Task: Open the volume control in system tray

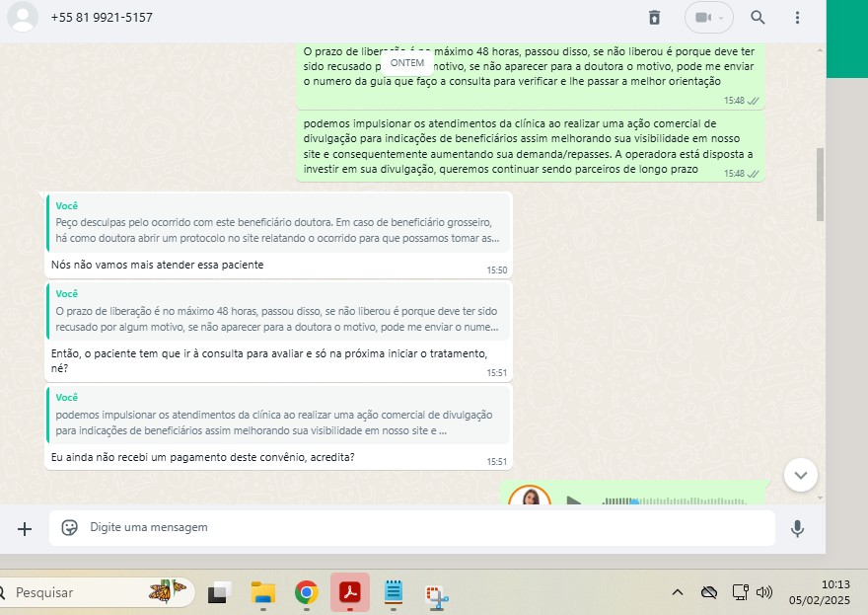Action: pyautogui.click(x=764, y=592)
